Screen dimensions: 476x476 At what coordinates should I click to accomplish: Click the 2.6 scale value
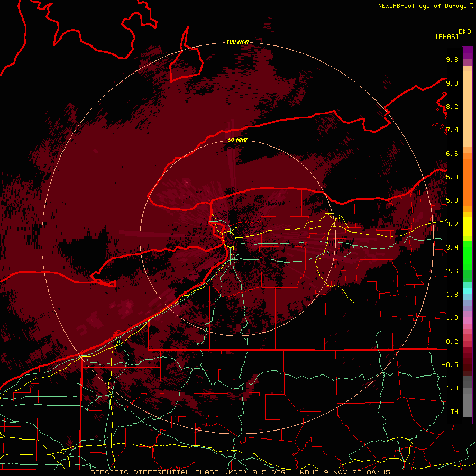coord(452,271)
